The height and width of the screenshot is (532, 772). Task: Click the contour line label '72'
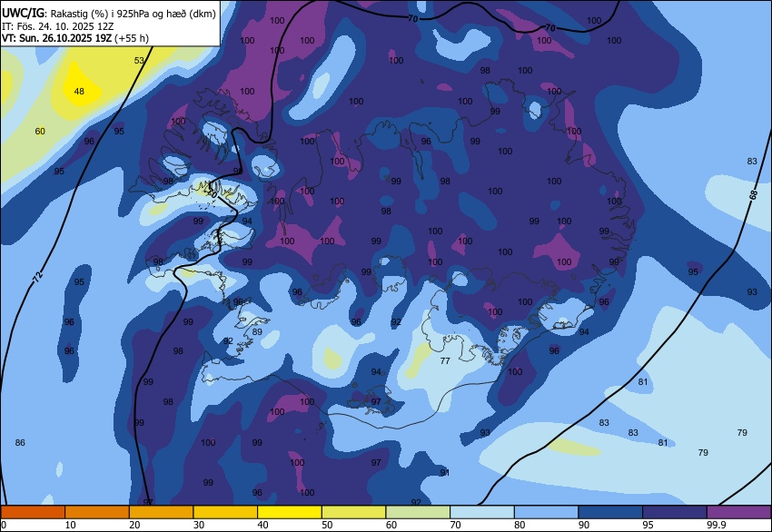[x=37, y=277]
